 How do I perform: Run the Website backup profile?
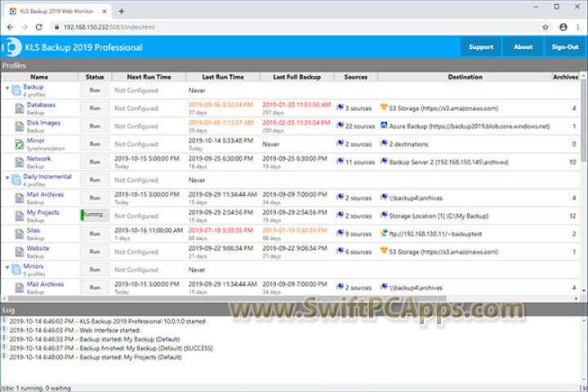pos(95,252)
